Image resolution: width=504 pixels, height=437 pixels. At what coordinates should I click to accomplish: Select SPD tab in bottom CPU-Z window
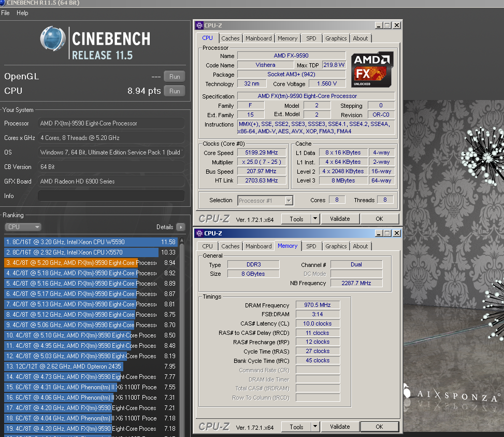point(311,246)
